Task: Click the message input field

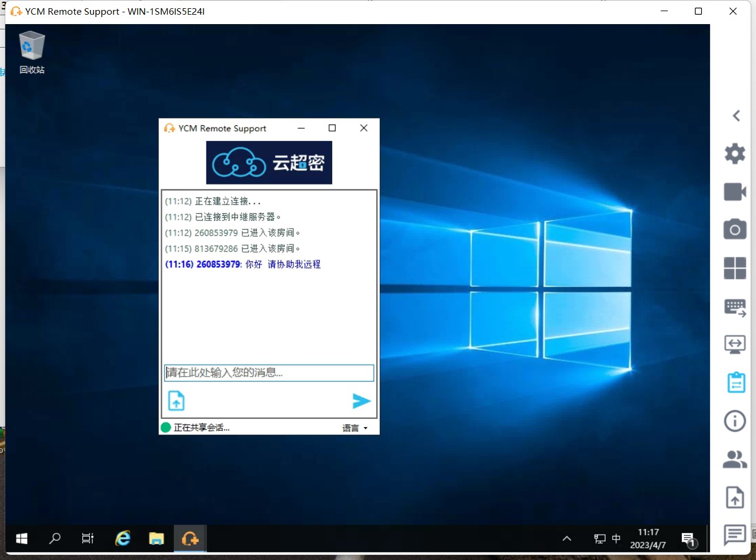Action: [269, 373]
